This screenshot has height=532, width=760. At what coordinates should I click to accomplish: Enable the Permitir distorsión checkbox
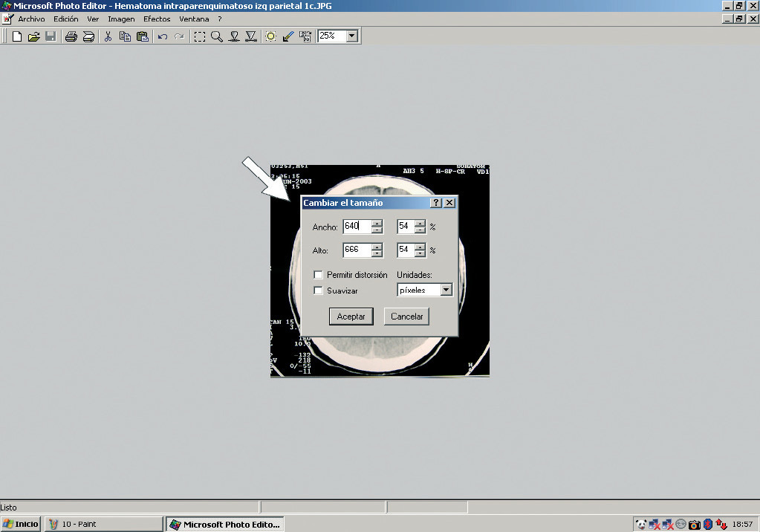click(318, 275)
